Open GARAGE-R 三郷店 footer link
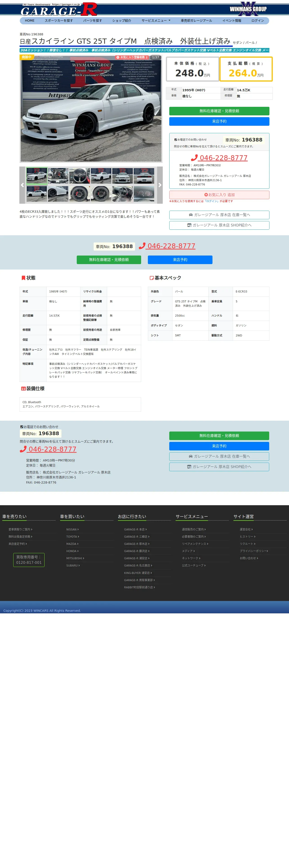 point(137,537)
